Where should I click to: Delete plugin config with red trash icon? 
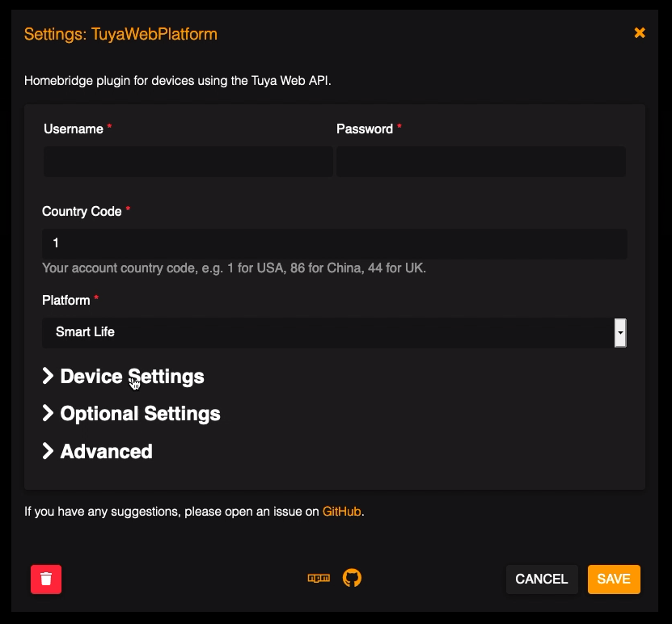click(46, 579)
